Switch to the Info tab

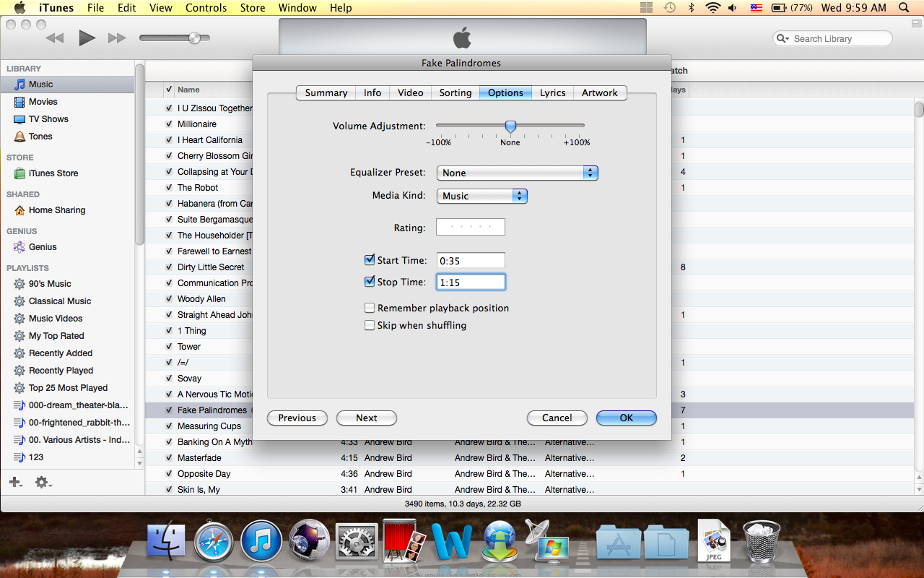372,92
